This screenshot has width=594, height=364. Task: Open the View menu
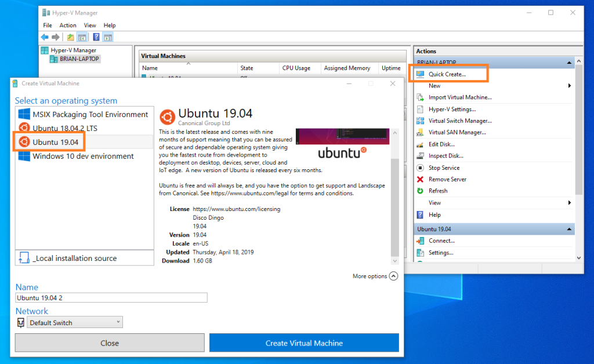[90, 25]
